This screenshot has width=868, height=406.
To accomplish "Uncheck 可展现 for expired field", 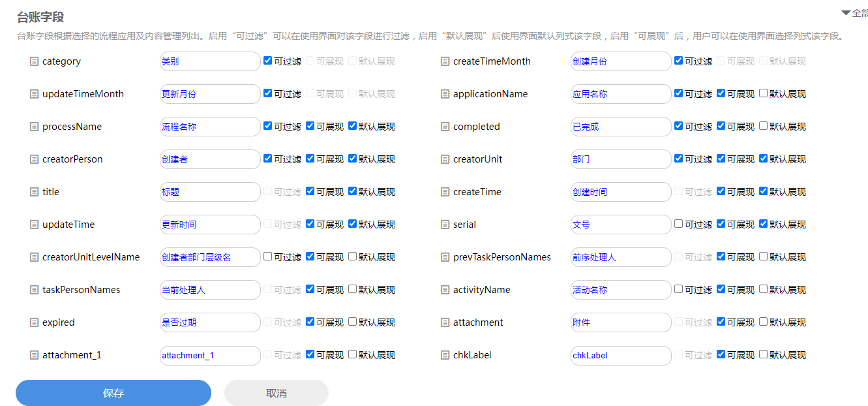I will pos(310,322).
